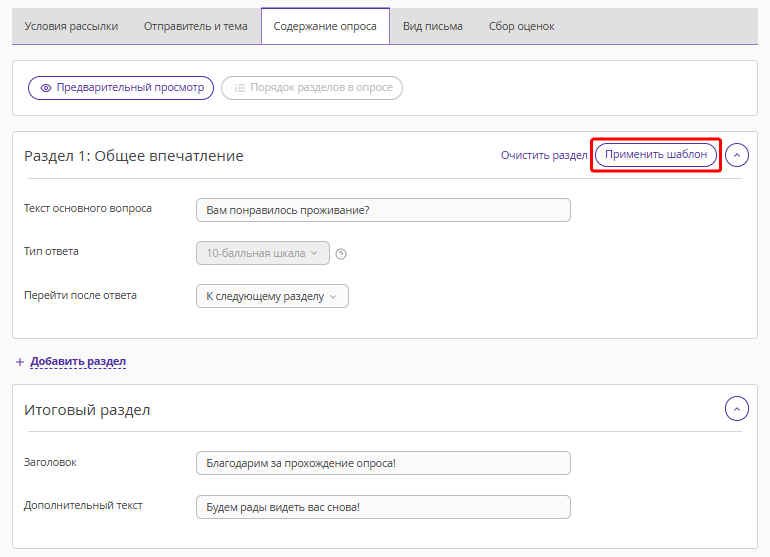Focus the Текст основного вопроса field

(383, 210)
